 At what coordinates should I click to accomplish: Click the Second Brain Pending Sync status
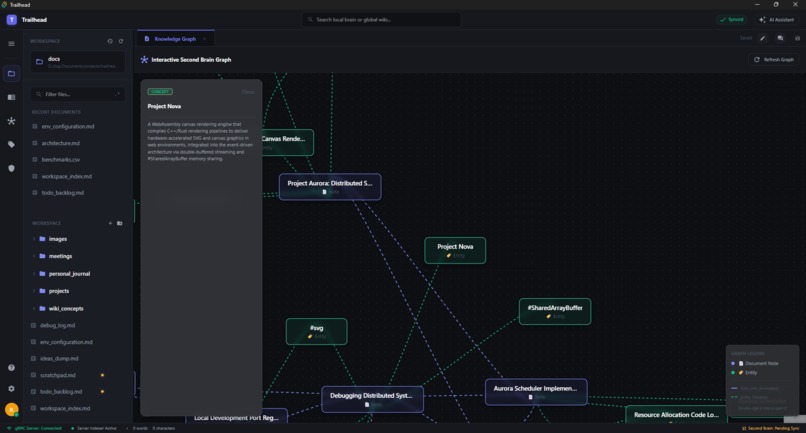click(771, 428)
